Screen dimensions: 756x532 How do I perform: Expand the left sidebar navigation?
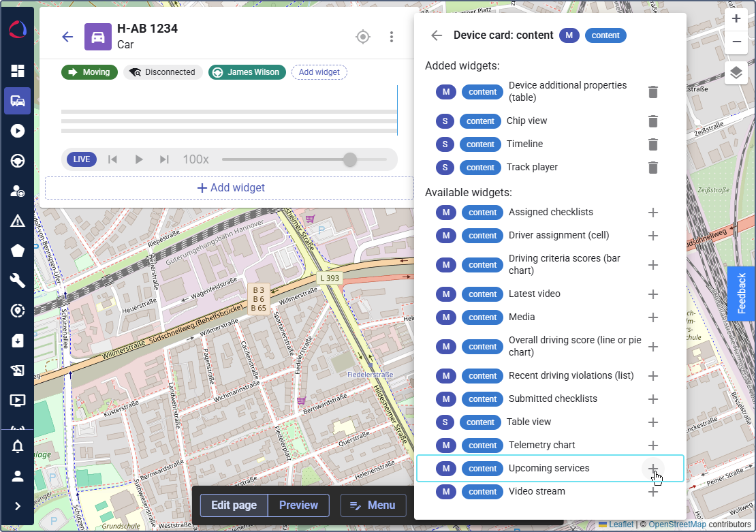point(17,506)
